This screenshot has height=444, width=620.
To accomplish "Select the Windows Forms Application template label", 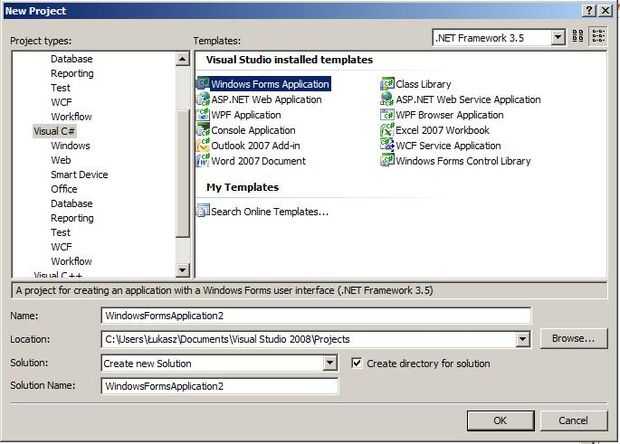I will [x=270, y=84].
